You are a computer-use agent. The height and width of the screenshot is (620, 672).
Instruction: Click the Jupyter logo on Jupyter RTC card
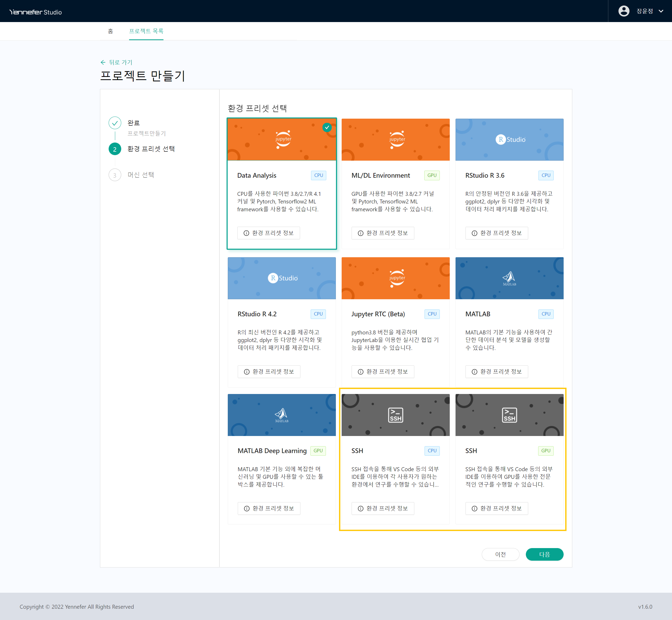click(x=397, y=278)
